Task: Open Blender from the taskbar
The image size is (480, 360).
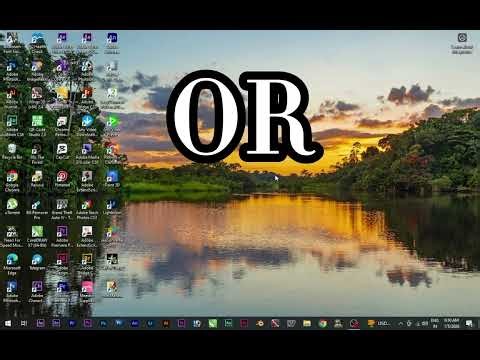Action: tap(260, 323)
